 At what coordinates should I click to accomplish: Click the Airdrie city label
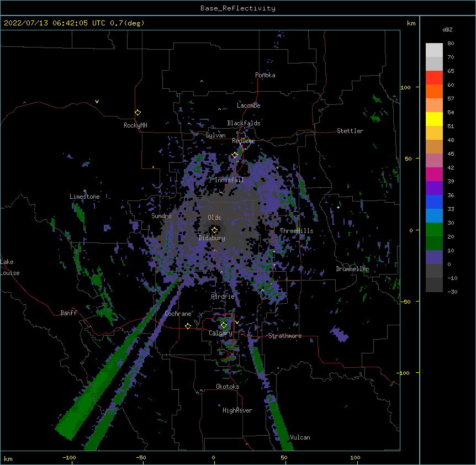[223, 297]
